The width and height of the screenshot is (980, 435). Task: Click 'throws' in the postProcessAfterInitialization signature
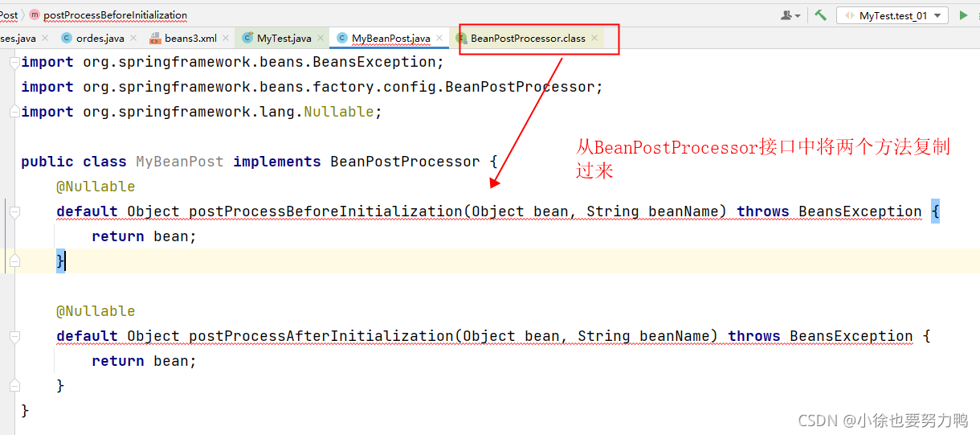[x=753, y=336]
